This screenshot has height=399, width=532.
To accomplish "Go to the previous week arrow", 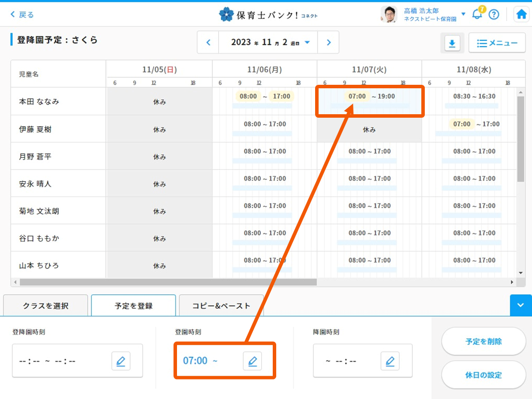I will (x=208, y=42).
